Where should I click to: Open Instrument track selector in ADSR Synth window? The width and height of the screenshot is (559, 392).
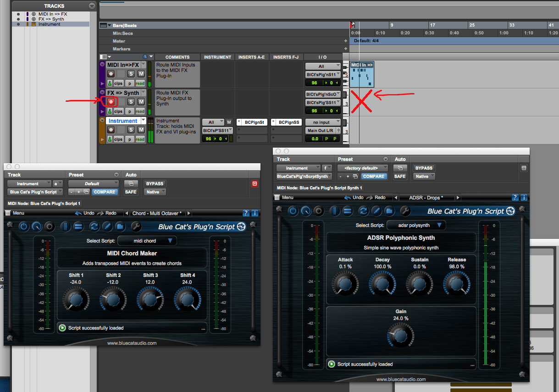[298, 168]
